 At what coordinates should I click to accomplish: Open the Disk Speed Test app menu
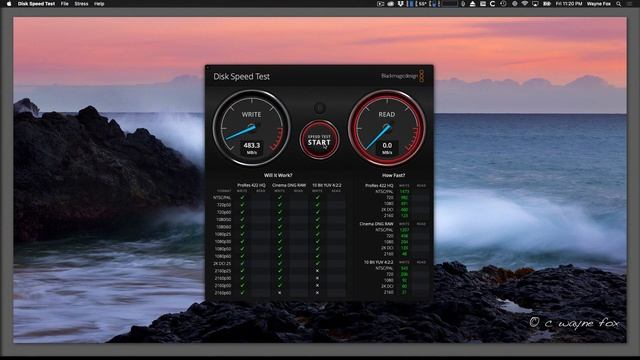coord(36,4)
